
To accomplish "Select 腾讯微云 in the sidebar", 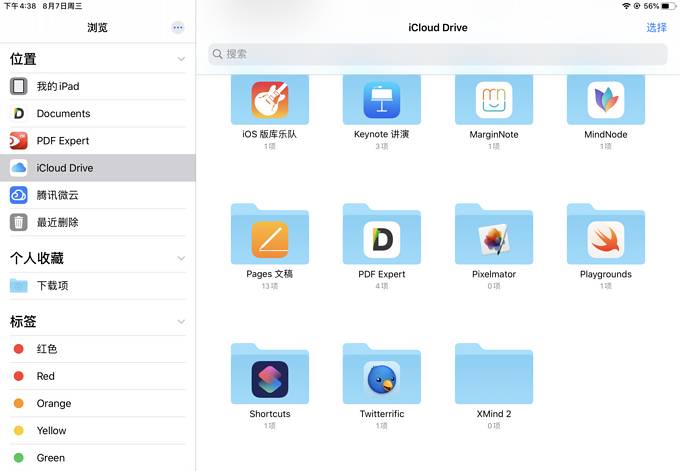I will [98, 195].
